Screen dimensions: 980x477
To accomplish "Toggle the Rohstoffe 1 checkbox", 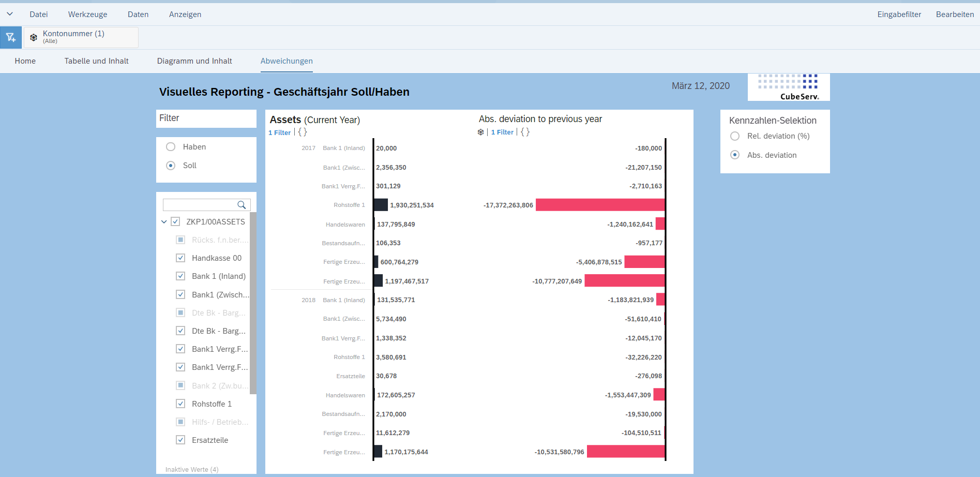I will tap(180, 404).
